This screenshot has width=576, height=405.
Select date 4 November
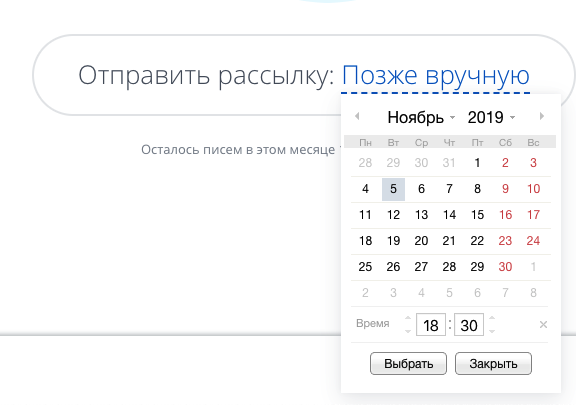point(365,189)
